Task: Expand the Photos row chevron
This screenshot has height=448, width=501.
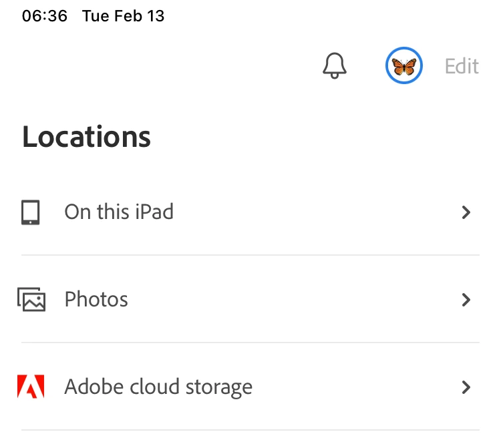Action: (466, 300)
